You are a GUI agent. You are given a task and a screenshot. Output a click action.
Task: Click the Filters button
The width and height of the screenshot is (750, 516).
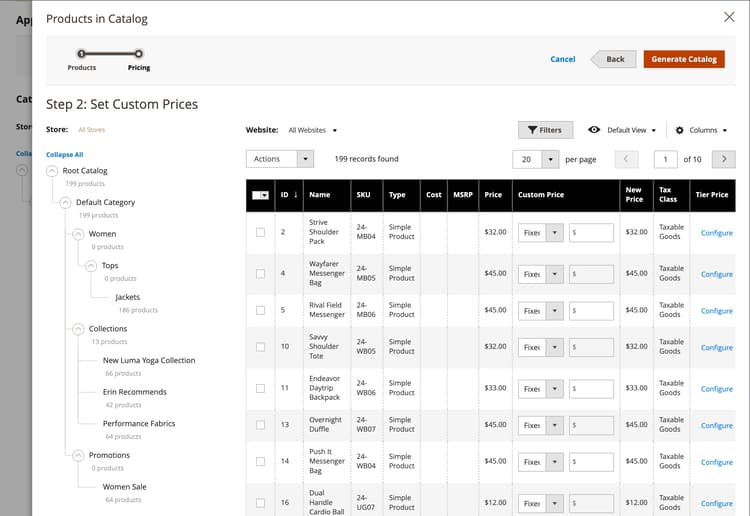545,130
